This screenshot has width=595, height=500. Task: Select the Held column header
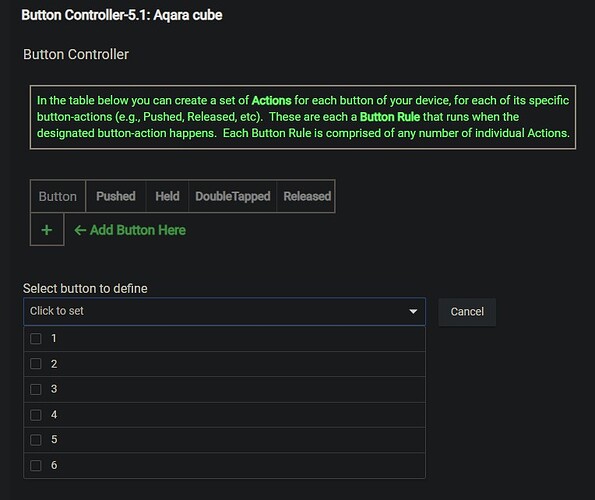point(167,196)
